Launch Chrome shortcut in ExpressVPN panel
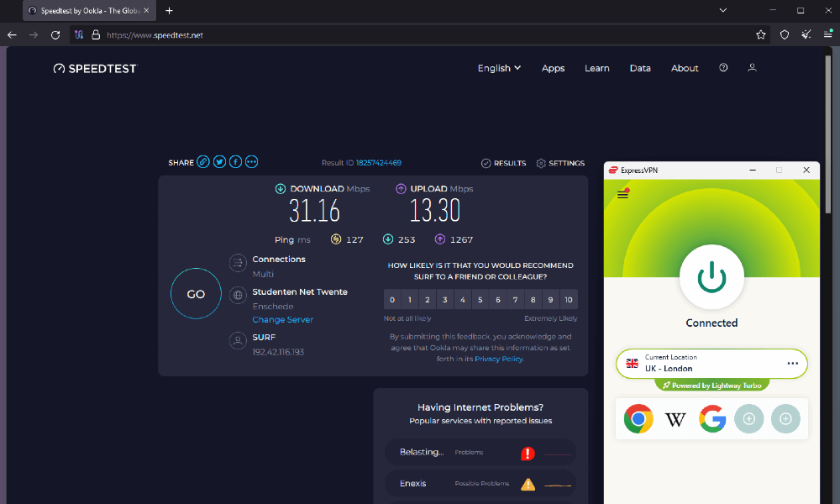This screenshot has width=840, height=504. [638, 418]
